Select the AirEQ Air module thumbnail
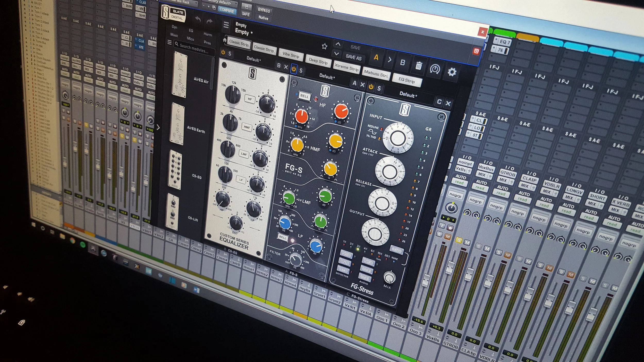The height and width of the screenshot is (362, 644). click(x=180, y=74)
